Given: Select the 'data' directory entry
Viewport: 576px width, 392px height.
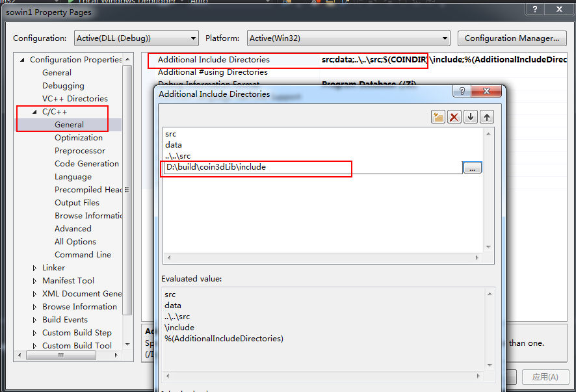Looking at the screenshot, I should (x=174, y=145).
